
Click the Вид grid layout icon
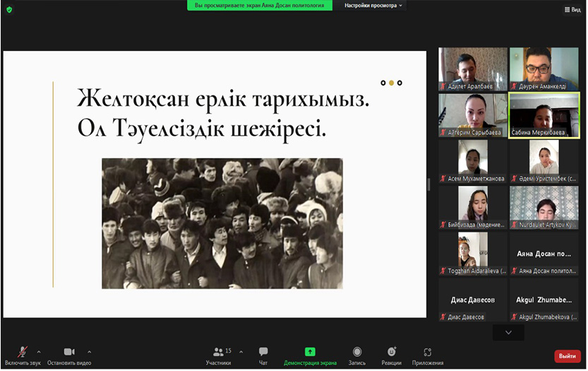click(572, 10)
